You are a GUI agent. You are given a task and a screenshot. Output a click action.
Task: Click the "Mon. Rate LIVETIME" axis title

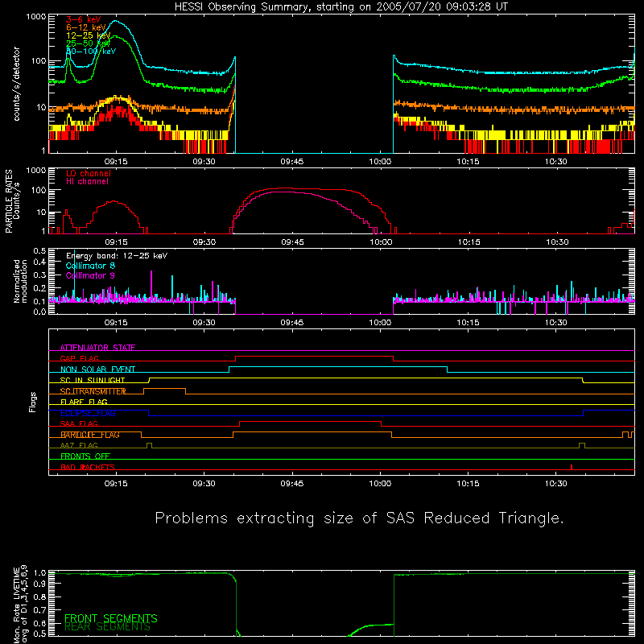(16, 605)
